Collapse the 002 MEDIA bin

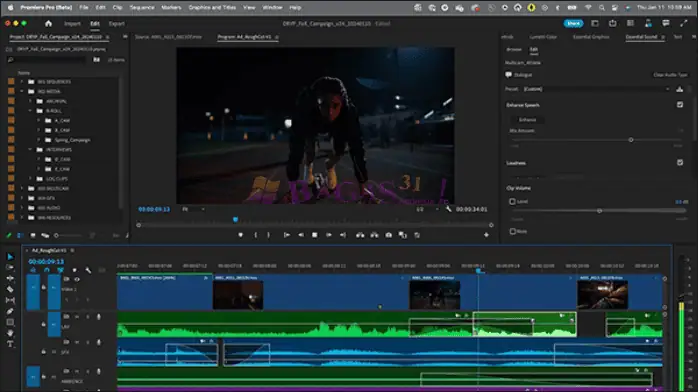click(22, 91)
